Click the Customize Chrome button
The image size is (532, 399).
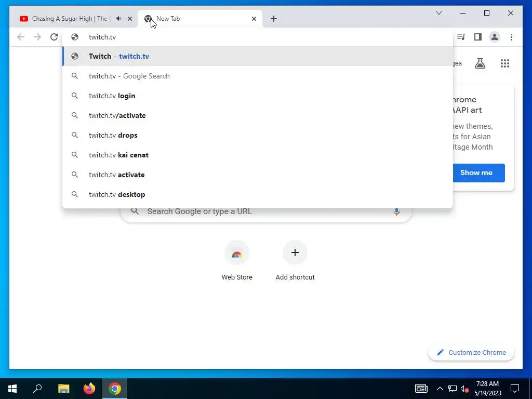tap(471, 353)
